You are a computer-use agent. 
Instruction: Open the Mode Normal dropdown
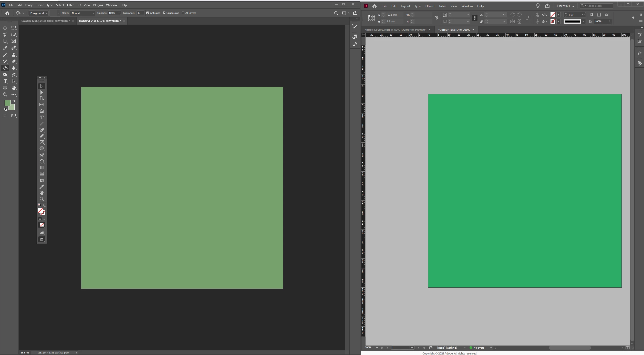pos(82,13)
